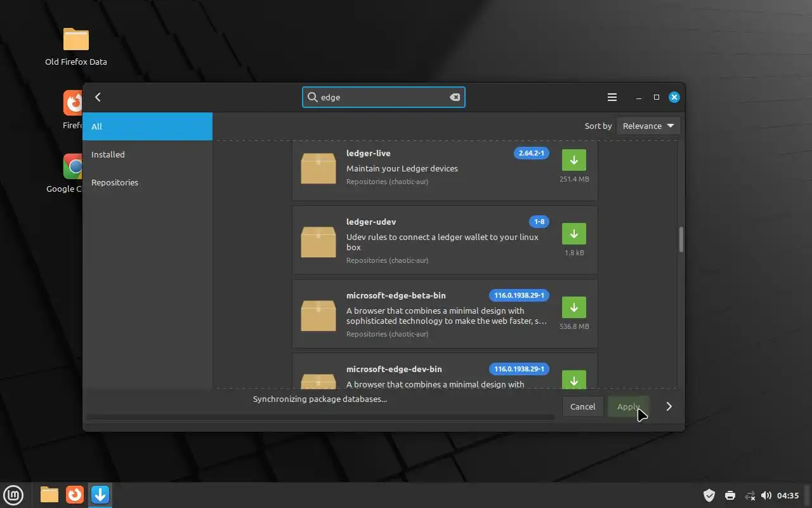Install microsoft-edge-beta-bin with the download button
Screen dimensions: 812x508
tap(574, 307)
